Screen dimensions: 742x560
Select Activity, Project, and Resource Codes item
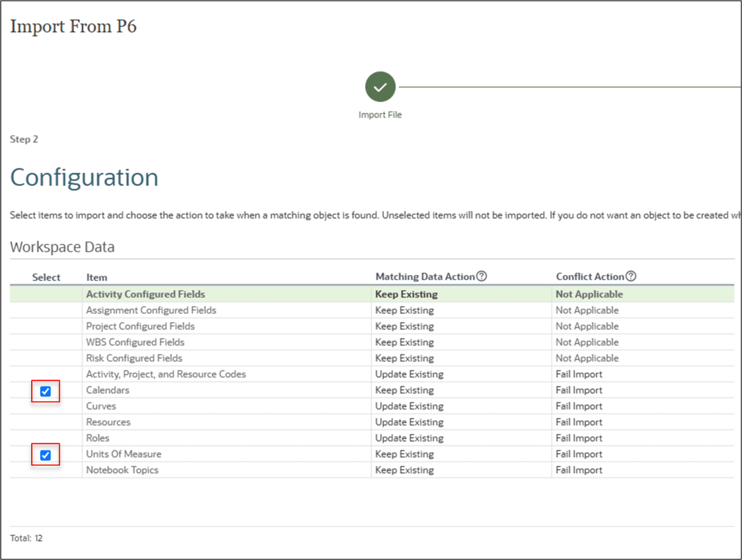[166, 374]
